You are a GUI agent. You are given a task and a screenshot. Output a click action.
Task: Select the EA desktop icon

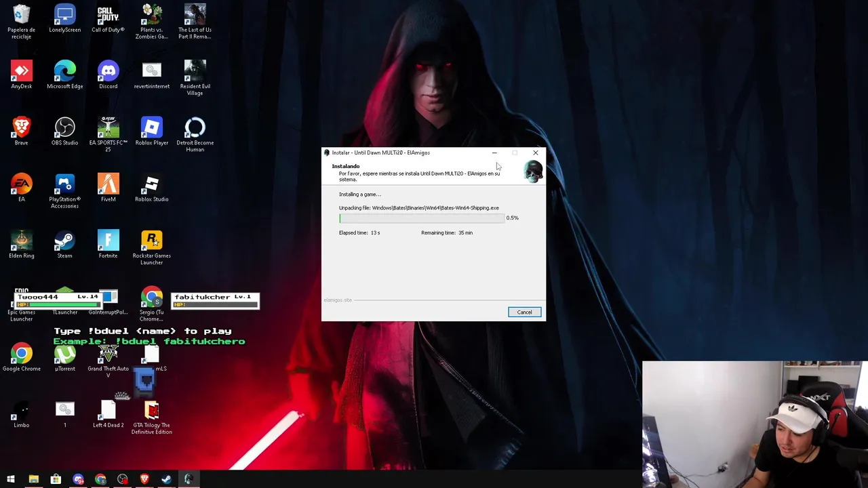[x=22, y=188]
